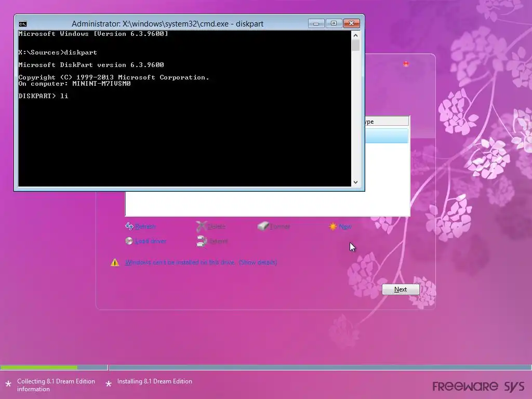
Task: Click the Delete X icon
Action: click(201, 226)
